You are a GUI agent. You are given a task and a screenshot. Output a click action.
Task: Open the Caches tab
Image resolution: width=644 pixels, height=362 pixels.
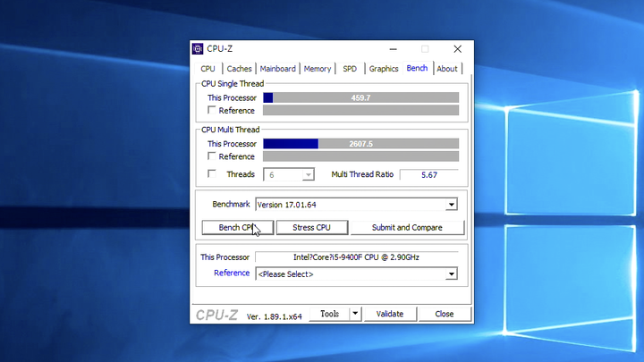click(x=239, y=69)
